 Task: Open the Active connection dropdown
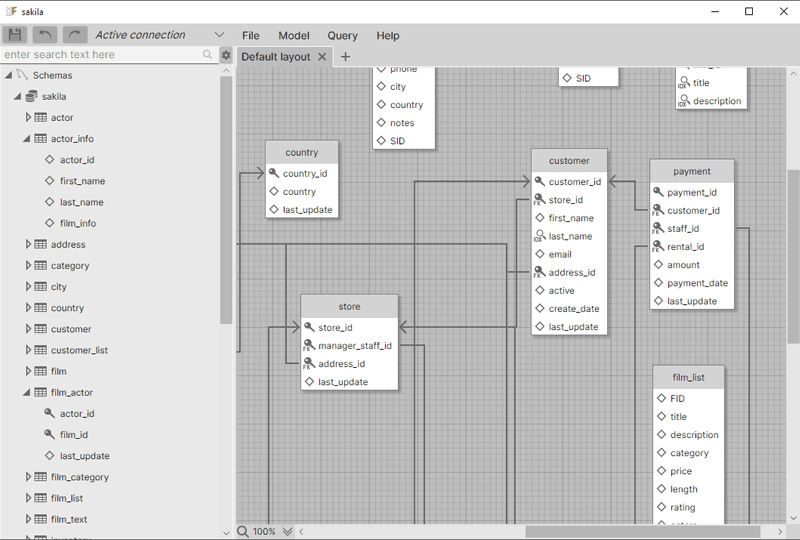click(x=218, y=35)
